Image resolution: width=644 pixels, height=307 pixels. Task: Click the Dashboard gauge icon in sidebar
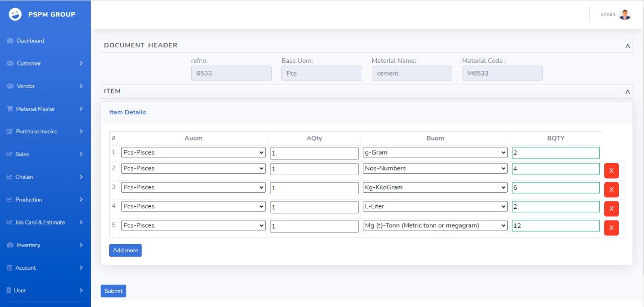[10, 41]
